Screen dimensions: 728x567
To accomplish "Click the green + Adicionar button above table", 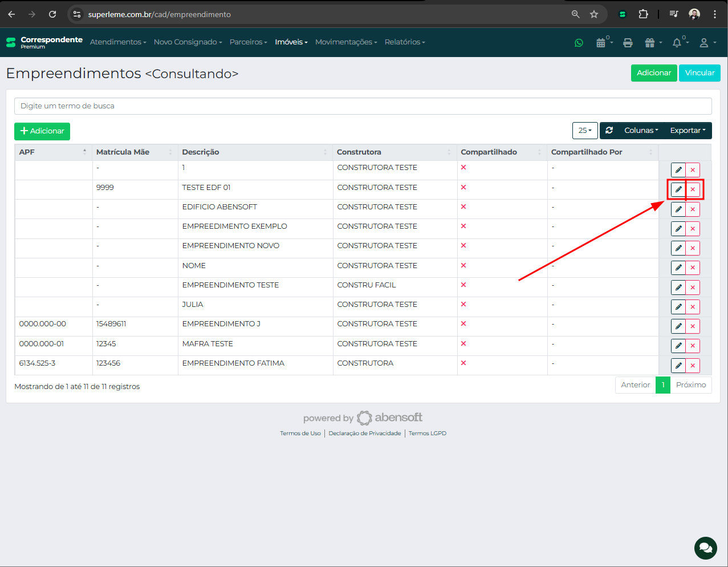I will pos(42,131).
